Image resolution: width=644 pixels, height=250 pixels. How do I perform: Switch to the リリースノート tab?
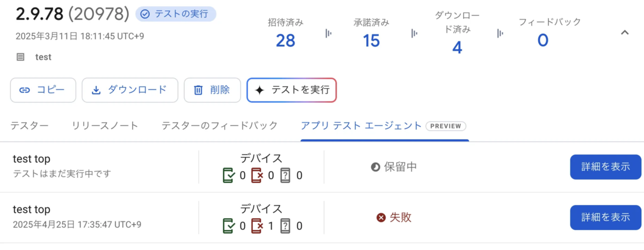click(105, 126)
